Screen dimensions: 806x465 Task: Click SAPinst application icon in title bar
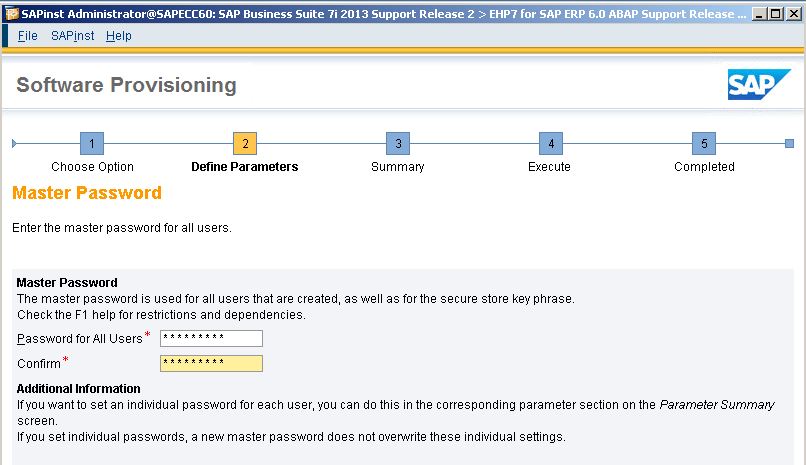tap(12, 14)
